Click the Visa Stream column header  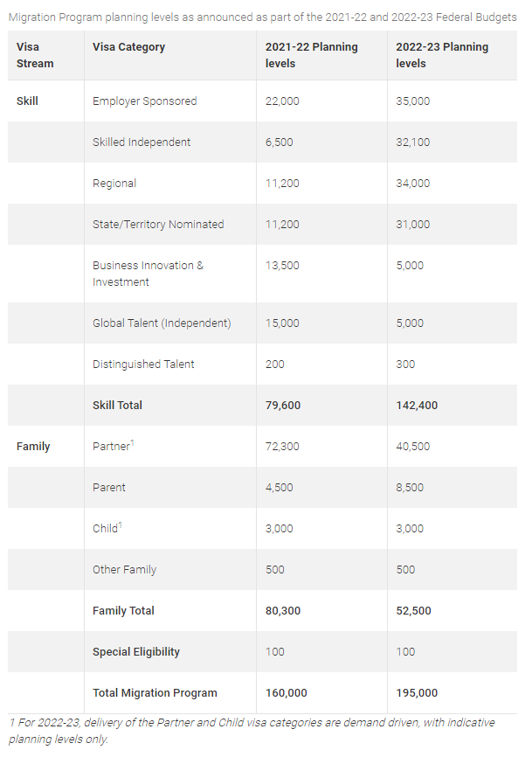click(x=35, y=55)
